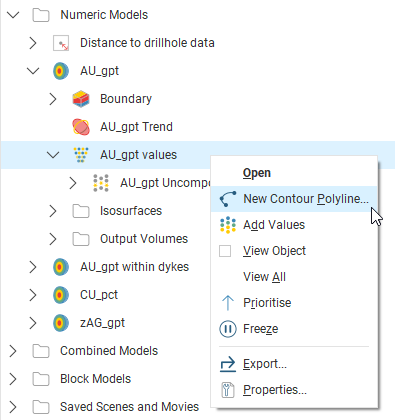Click the CU_pct model icon

click(61, 295)
